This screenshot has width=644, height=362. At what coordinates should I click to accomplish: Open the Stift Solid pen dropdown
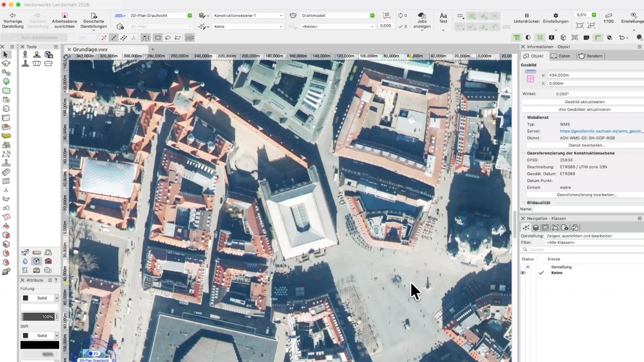click(x=40, y=335)
